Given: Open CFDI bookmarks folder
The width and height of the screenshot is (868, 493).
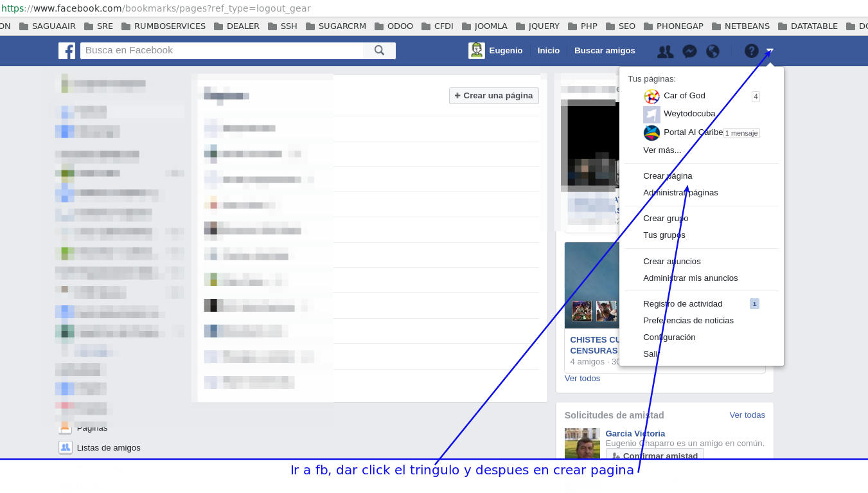Looking at the screenshot, I should [x=438, y=26].
